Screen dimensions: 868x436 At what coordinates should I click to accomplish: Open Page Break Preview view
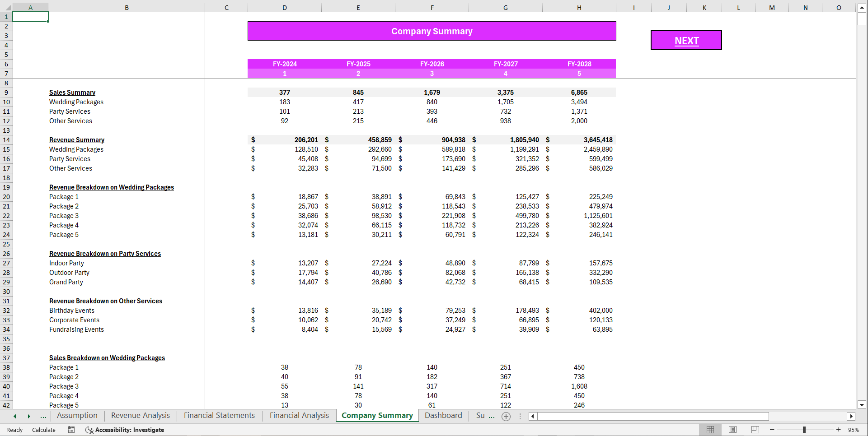[755, 430]
